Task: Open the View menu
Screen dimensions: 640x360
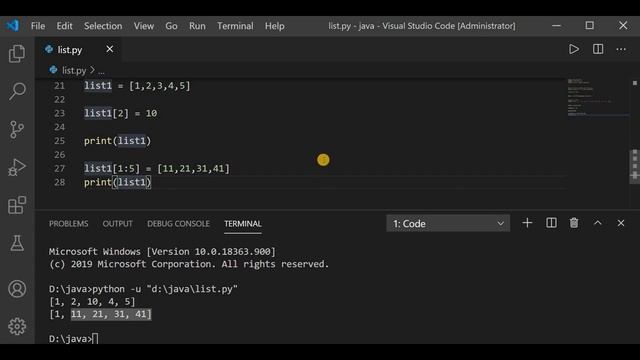Action: (x=144, y=26)
